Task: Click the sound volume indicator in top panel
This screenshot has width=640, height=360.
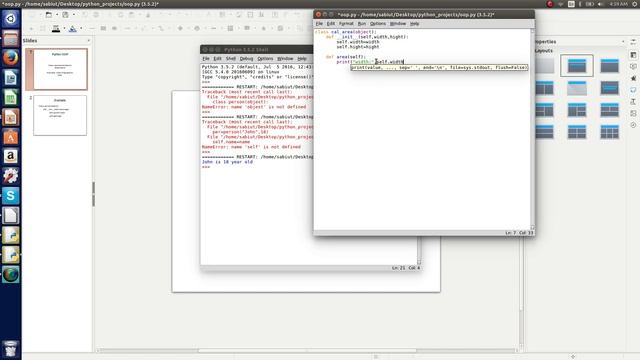Action: (600, 4)
